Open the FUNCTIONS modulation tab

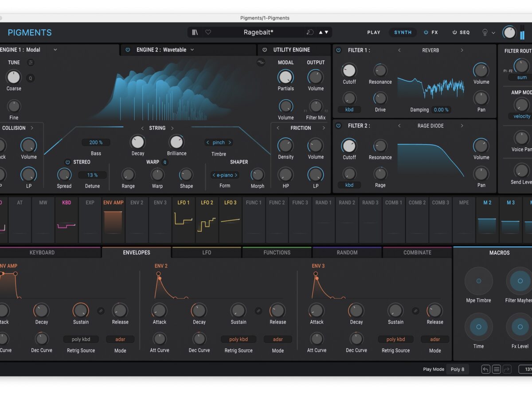(x=277, y=253)
